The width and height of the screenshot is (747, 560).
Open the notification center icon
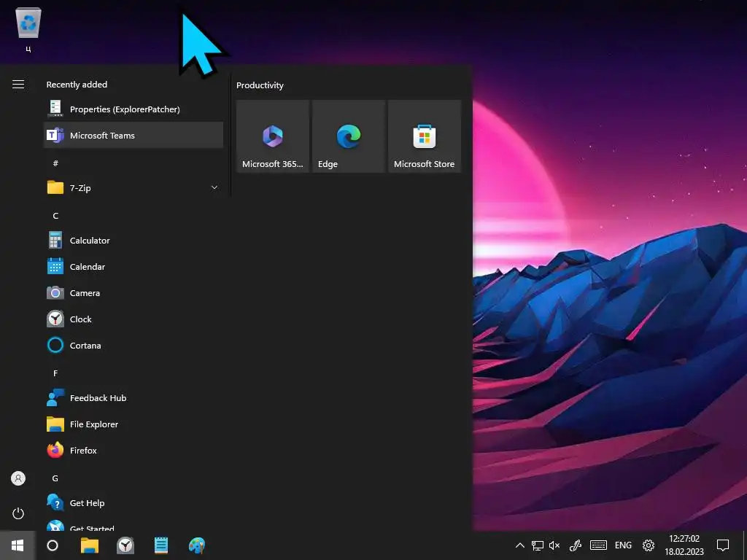(x=723, y=545)
